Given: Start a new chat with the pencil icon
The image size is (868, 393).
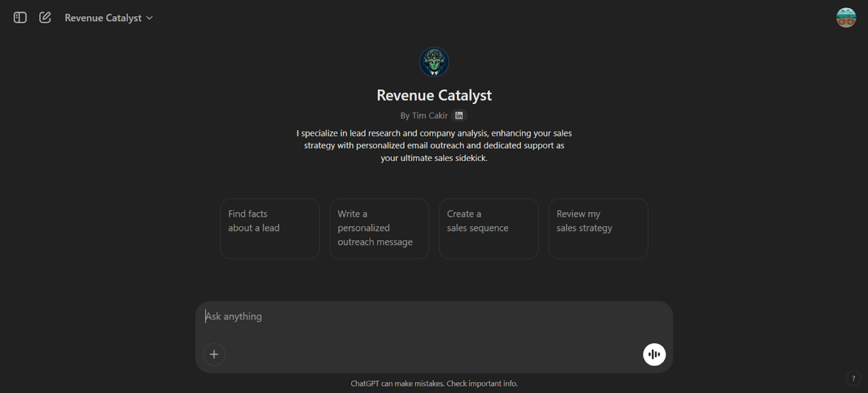Looking at the screenshot, I should [x=45, y=18].
